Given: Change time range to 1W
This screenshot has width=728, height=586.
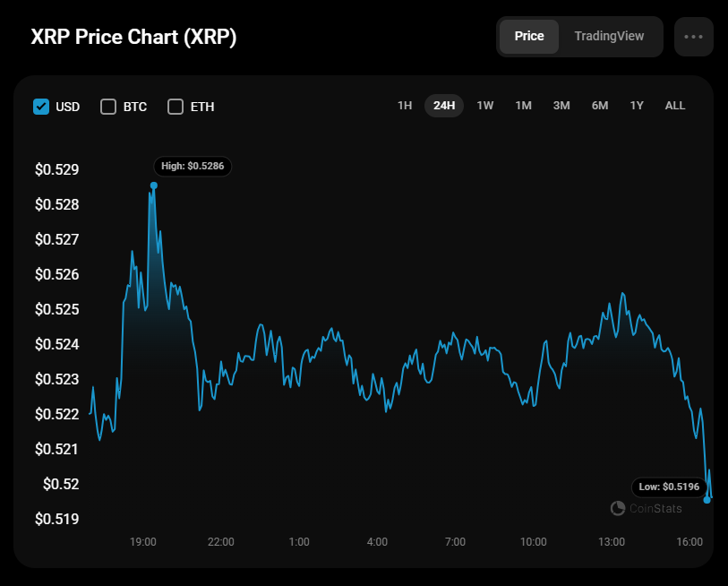Looking at the screenshot, I should (485, 106).
